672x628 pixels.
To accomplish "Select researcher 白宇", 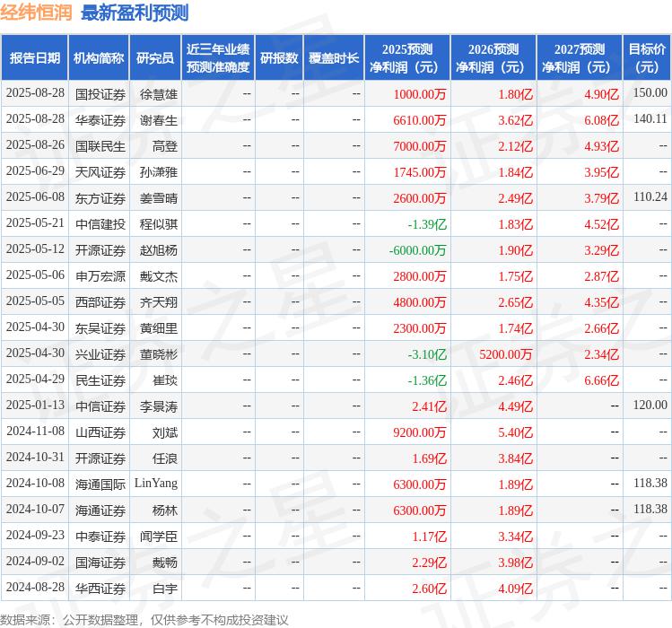I will tap(165, 589).
